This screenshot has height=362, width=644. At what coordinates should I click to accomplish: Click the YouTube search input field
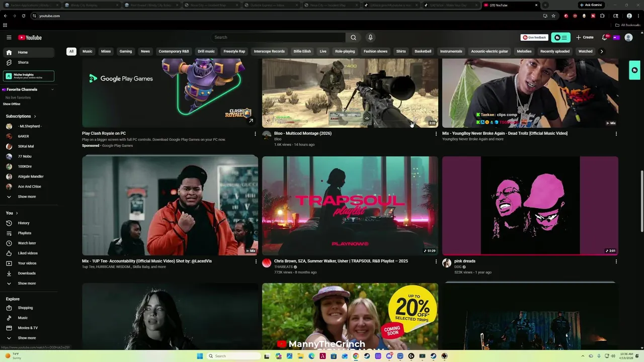point(278,37)
